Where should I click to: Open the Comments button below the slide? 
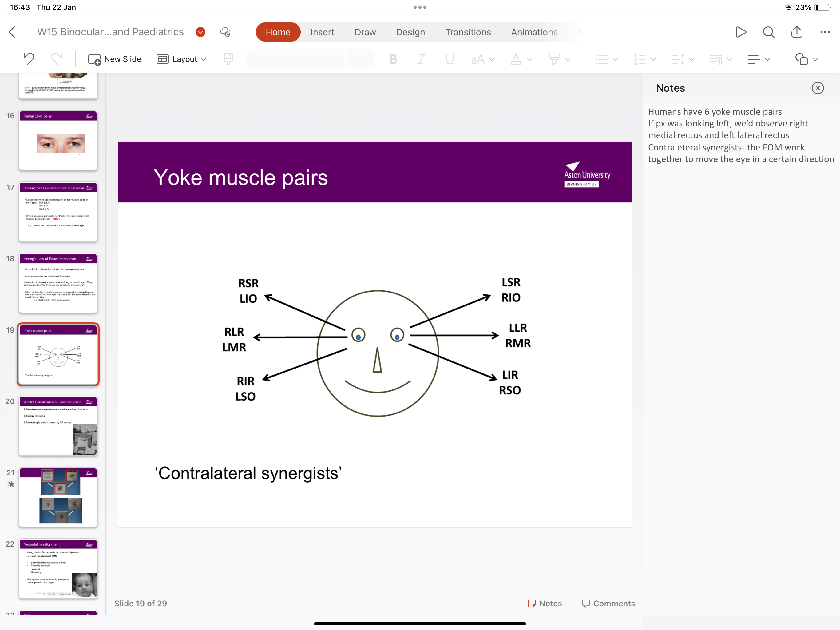click(608, 603)
